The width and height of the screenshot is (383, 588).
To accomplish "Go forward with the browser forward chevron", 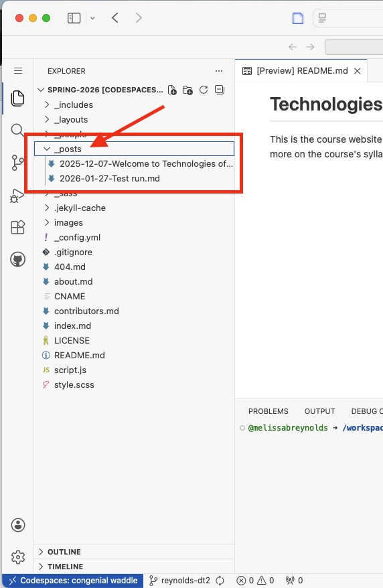I will (x=139, y=17).
